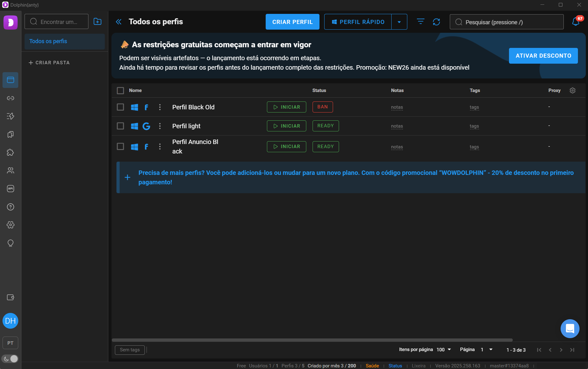Select the Perfil Black Old checkbox
The height and width of the screenshot is (369, 588).
(120, 107)
